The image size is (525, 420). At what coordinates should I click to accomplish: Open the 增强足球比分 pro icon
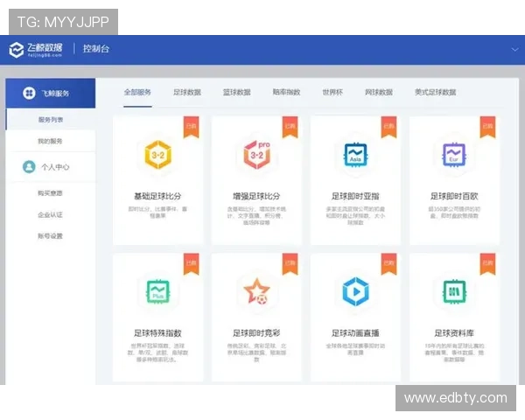click(x=256, y=156)
